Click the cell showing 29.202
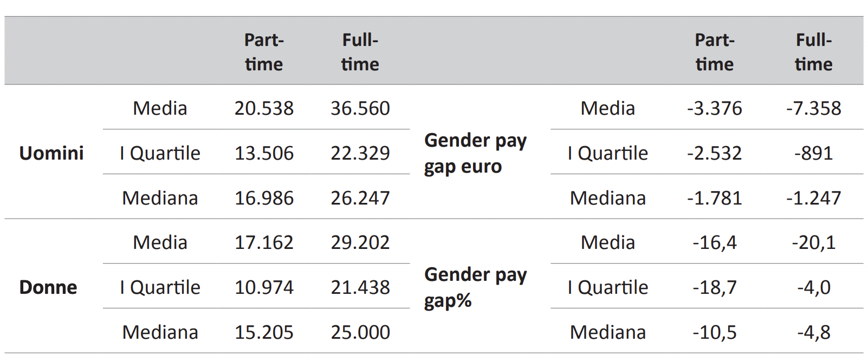The height and width of the screenshot is (355, 868). [x=360, y=242]
